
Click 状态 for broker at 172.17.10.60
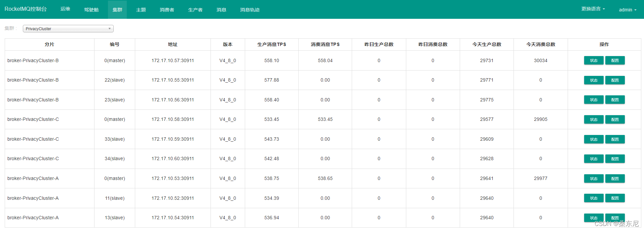click(x=594, y=159)
